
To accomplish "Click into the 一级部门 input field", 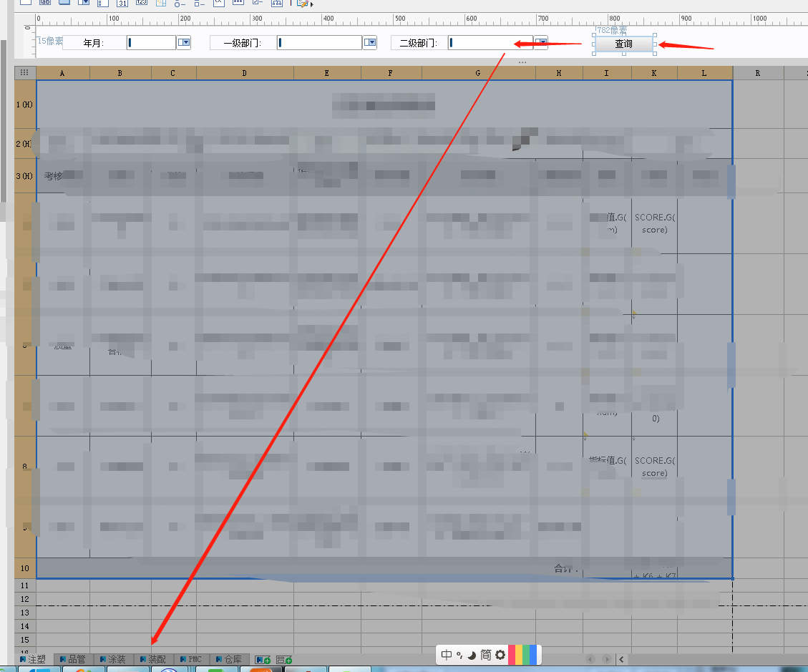I will coord(319,42).
